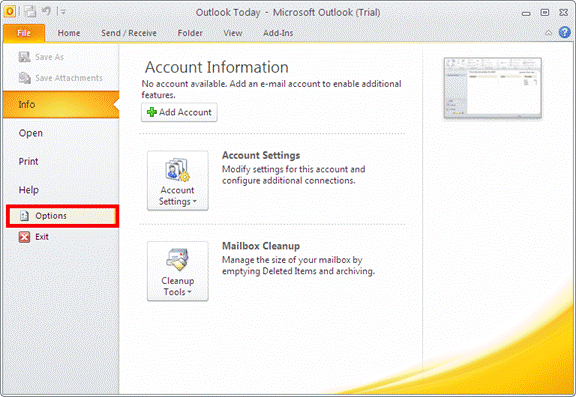This screenshot has height=397, width=576.
Task: Select the Help section
Action: click(61, 190)
